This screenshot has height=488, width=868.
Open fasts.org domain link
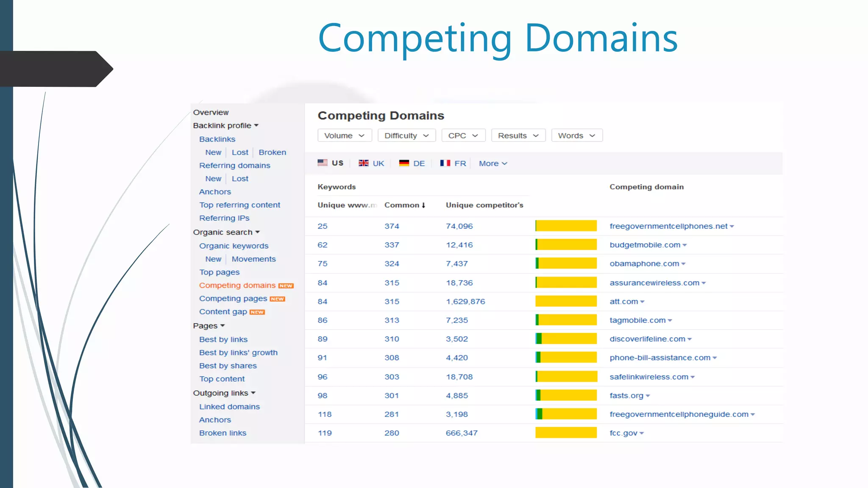tap(626, 396)
